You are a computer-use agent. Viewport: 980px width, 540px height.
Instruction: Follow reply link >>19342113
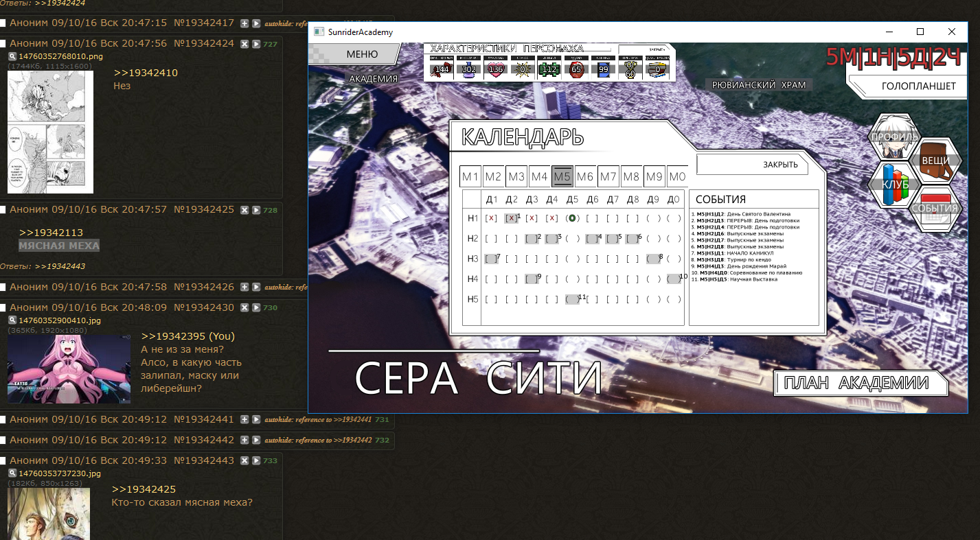[51, 233]
